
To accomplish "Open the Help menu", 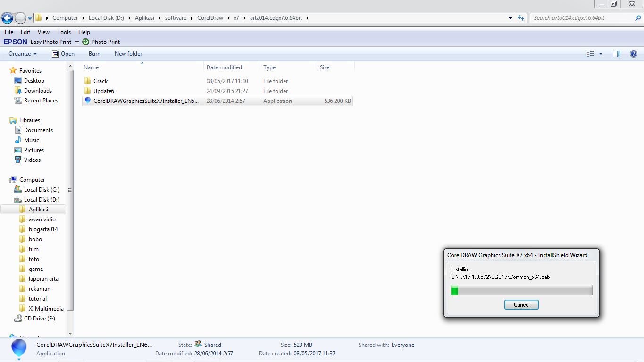I will click(84, 32).
